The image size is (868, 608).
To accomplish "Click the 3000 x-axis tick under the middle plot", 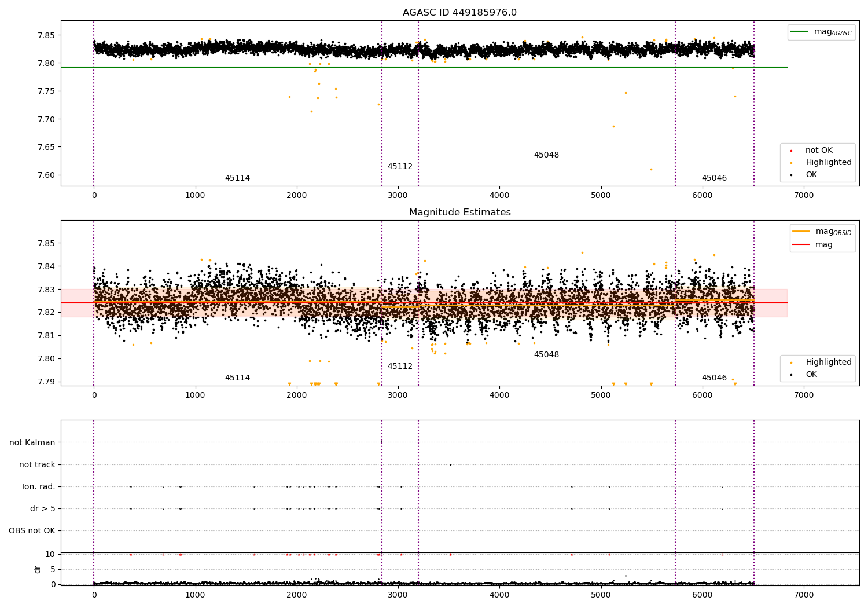I will pos(398,395).
